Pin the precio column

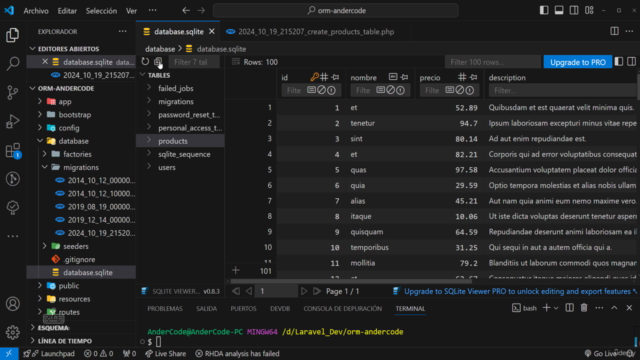pos(473,77)
